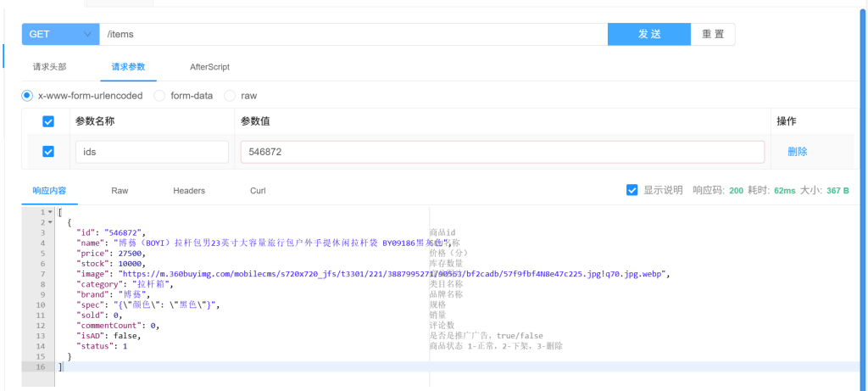Focus the 546872 parameter value field
The image size is (868, 391).
click(503, 152)
